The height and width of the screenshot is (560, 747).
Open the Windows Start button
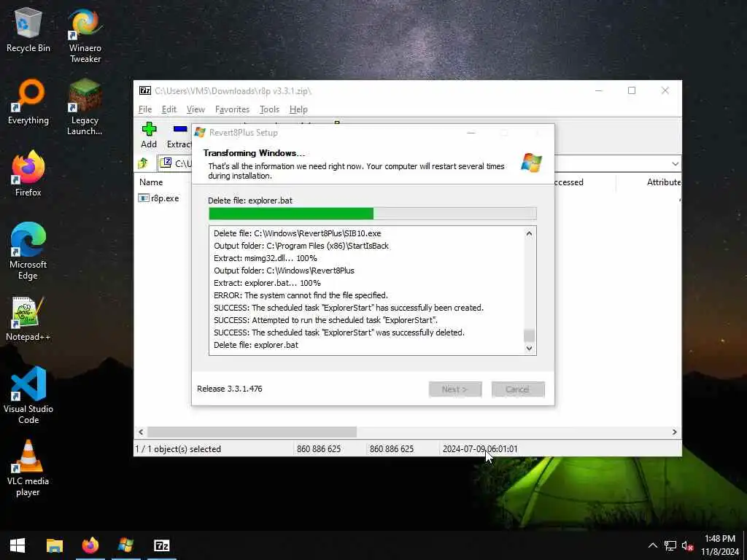pos(18,545)
